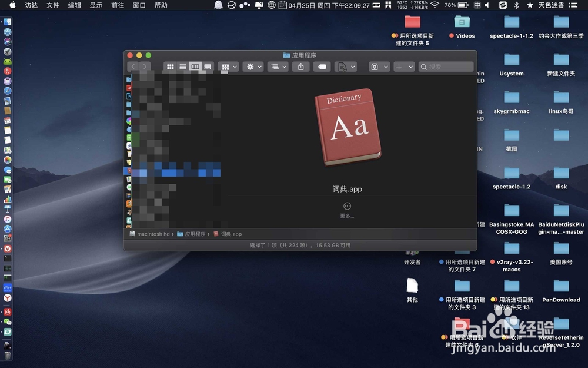Open Launchpad rocket from the Dock
Screen dimensions: 588x368
coord(8,51)
